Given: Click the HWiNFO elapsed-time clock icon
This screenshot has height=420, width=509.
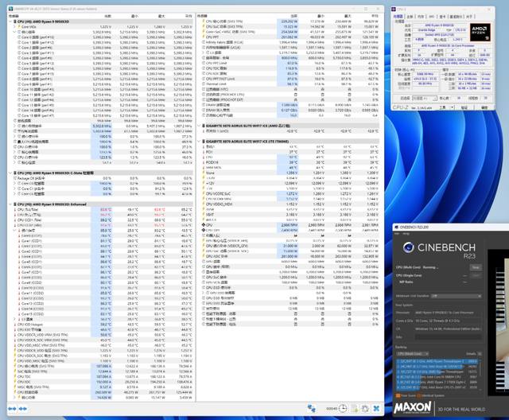Looking at the screenshot, I should click(343, 409).
